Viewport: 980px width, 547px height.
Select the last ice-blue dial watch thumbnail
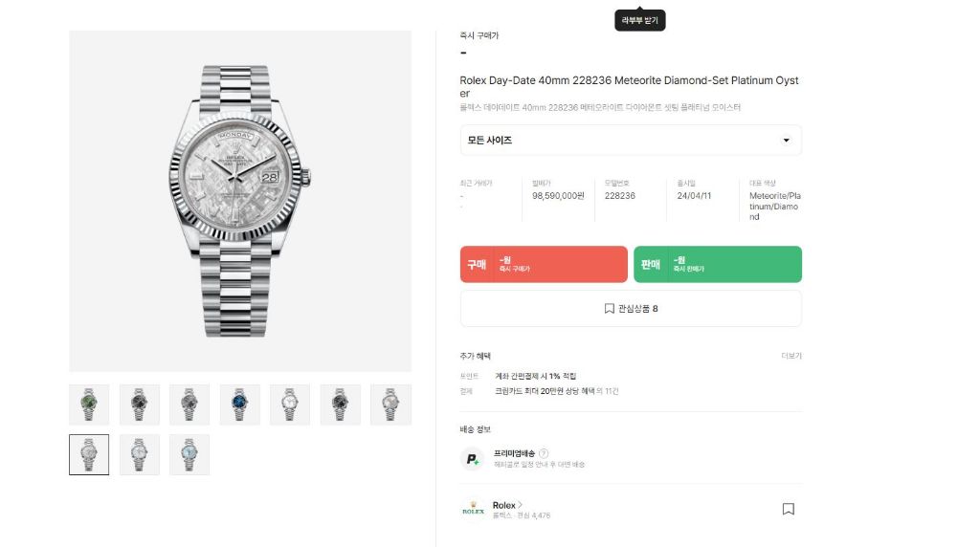(189, 454)
